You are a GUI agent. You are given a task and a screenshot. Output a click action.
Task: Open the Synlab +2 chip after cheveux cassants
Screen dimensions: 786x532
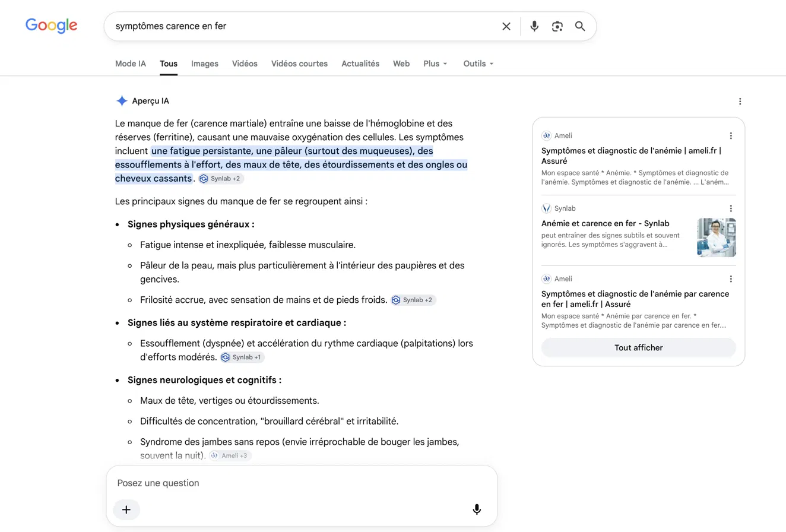coord(221,179)
